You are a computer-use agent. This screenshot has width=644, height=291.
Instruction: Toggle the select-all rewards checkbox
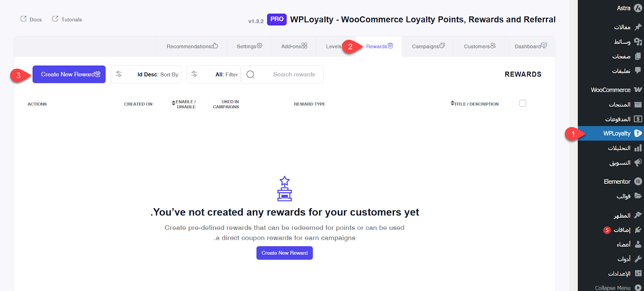coord(522,103)
